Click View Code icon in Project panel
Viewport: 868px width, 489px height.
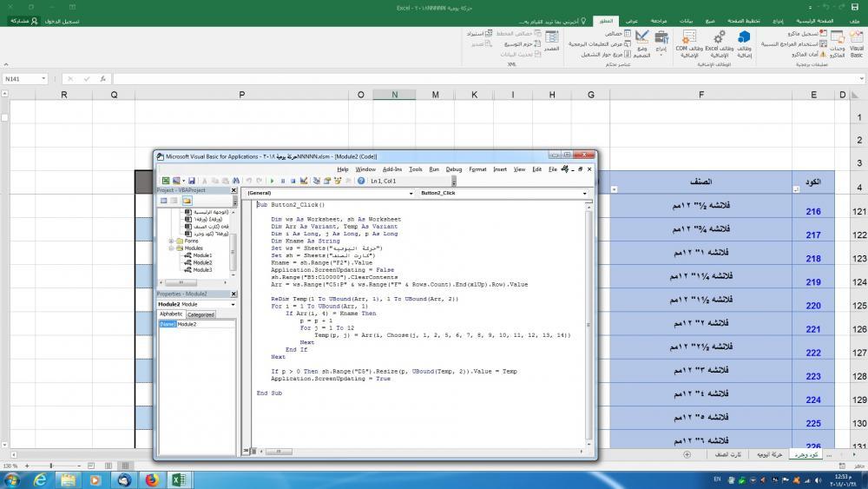(x=164, y=201)
